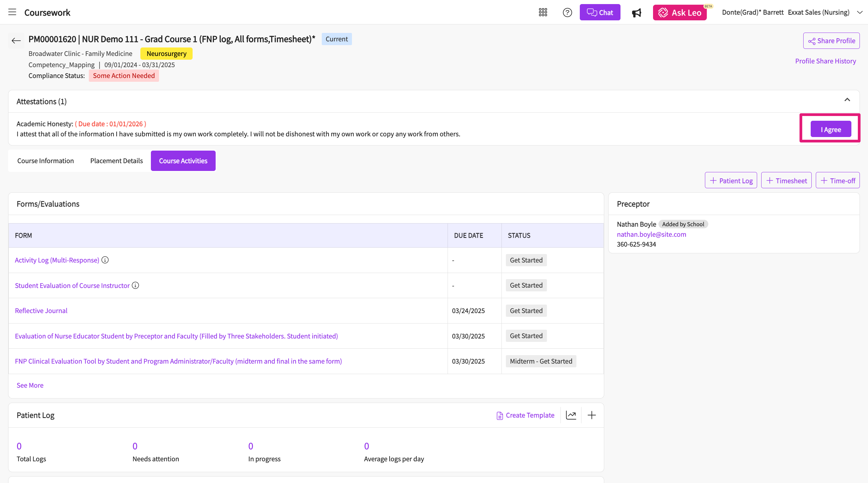Screen dimensions: 868x483
Task: Collapse the Attestations section chevron
Action: point(847,100)
